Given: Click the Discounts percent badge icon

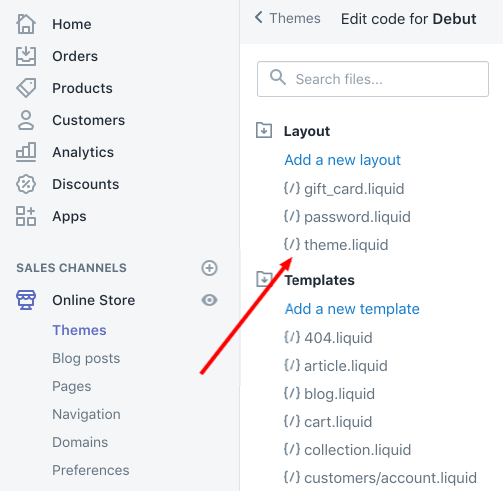Looking at the screenshot, I should (x=26, y=184).
